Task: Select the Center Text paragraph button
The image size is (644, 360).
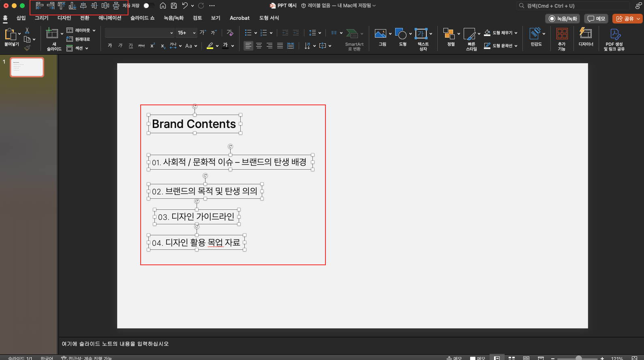Action: [x=259, y=46]
